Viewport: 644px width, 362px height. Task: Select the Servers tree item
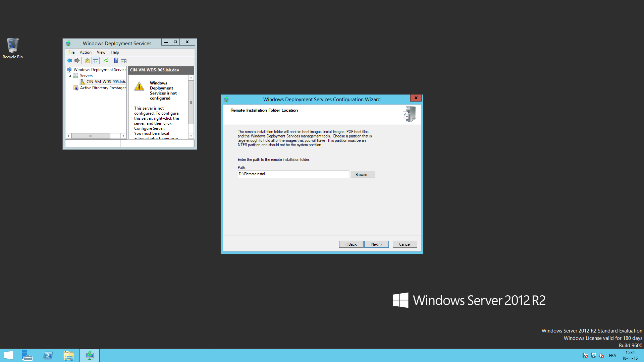(86, 76)
